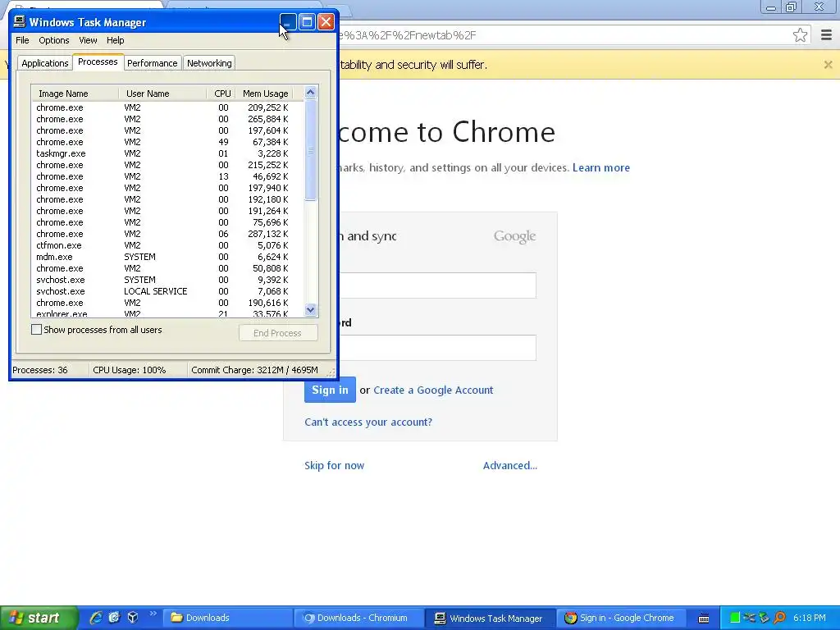The width and height of the screenshot is (840, 630).
Task: Open the Learn more link
Action: tap(601, 167)
